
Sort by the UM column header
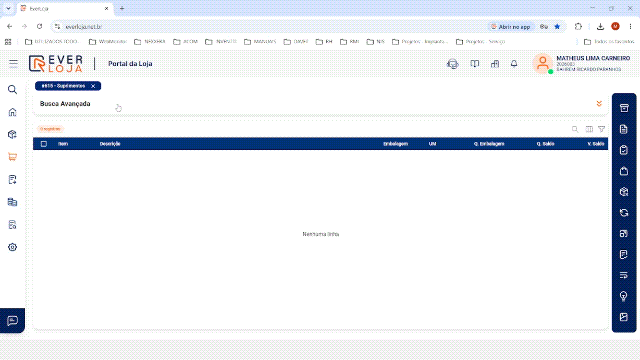click(x=432, y=144)
